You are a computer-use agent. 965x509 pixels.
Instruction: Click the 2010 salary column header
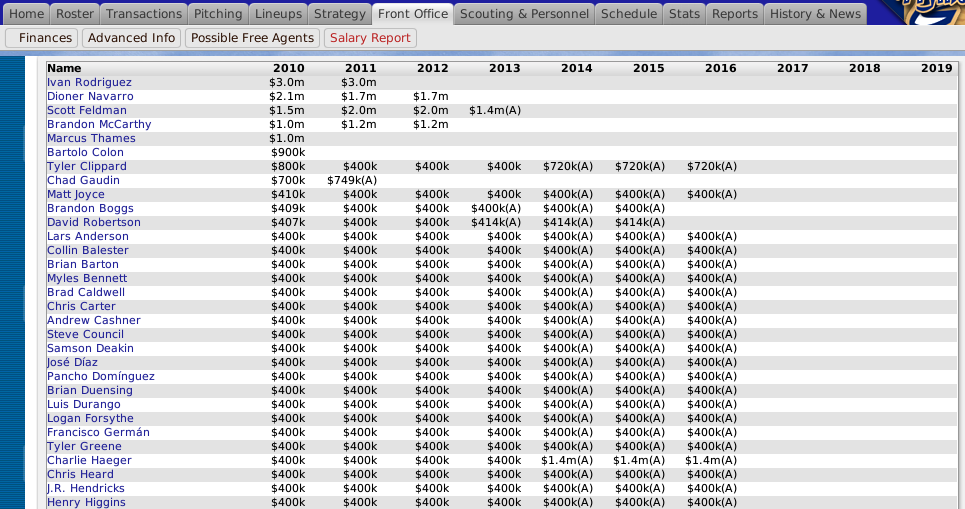point(288,68)
